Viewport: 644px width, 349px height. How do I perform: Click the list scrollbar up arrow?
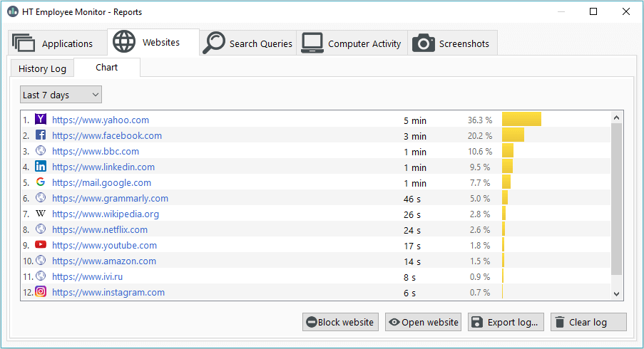click(616, 118)
